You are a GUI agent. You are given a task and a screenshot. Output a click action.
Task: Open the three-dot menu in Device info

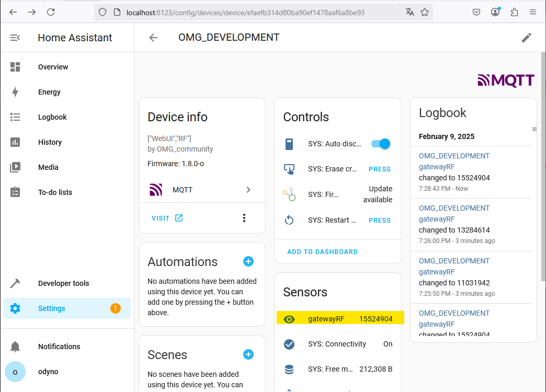244,218
